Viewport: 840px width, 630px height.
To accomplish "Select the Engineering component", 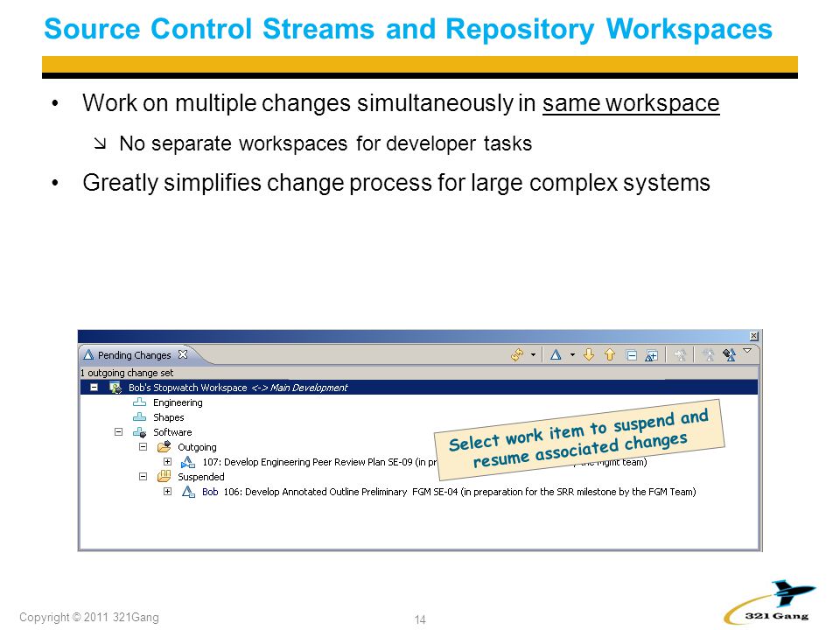I will [x=178, y=402].
